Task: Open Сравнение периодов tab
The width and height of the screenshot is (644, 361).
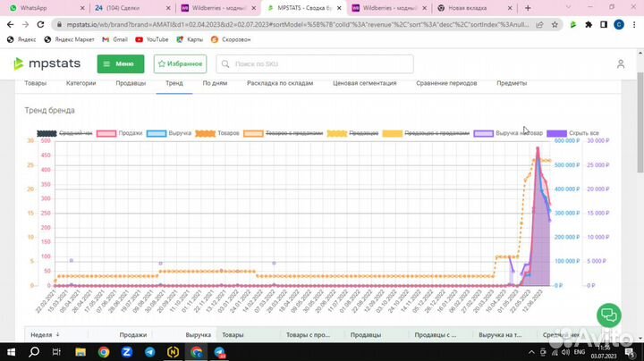Action: click(446, 83)
